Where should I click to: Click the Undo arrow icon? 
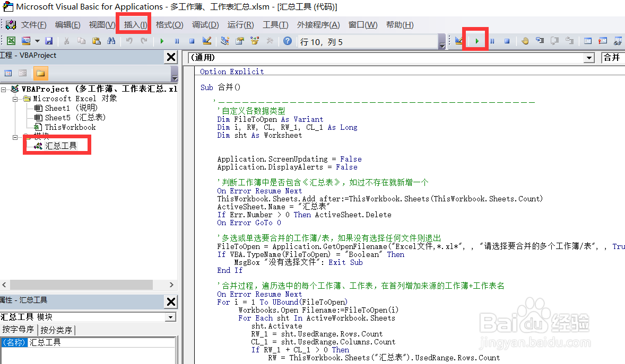(129, 41)
